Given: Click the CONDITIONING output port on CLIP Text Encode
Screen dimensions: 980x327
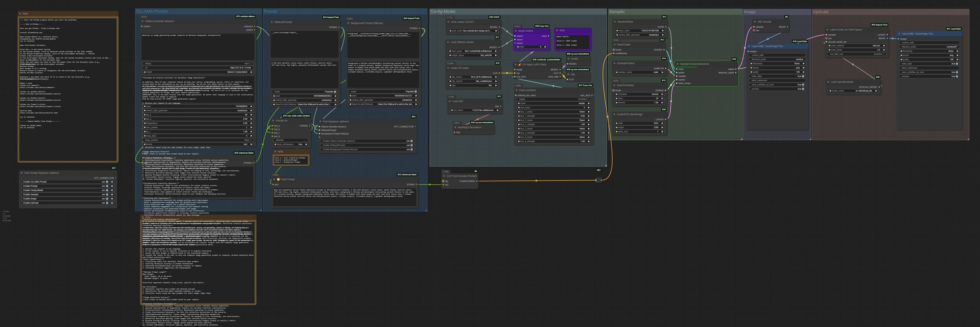Looking at the screenshot, I should [x=477, y=181].
